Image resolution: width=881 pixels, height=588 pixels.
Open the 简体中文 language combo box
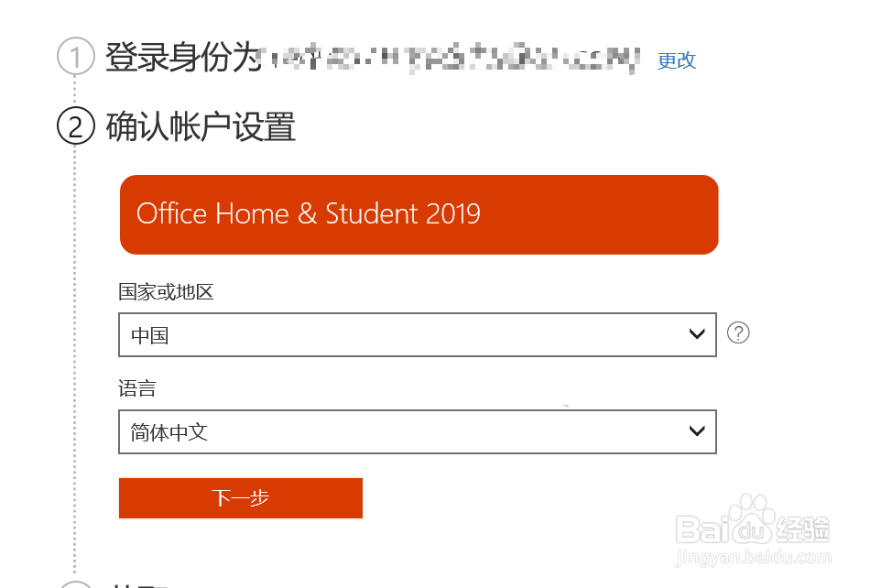(417, 431)
